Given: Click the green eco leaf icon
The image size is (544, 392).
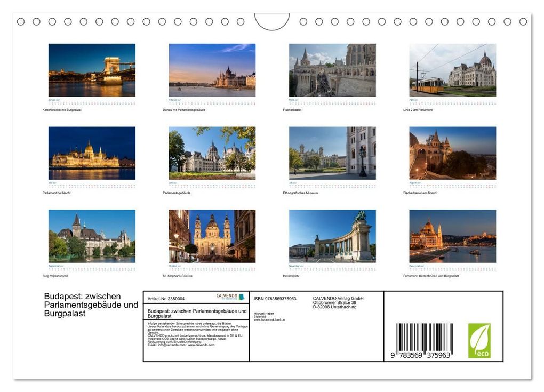Looking at the screenshot, I should point(479,341).
